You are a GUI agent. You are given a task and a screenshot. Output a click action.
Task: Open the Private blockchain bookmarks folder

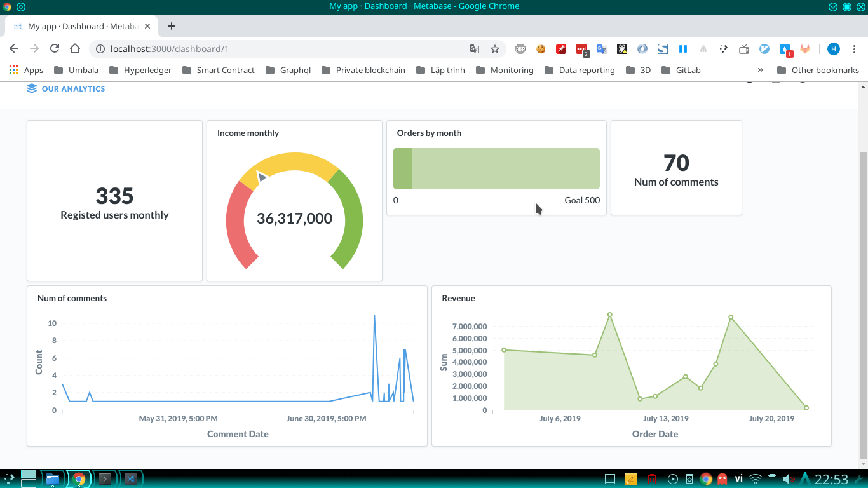coord(363,70)
